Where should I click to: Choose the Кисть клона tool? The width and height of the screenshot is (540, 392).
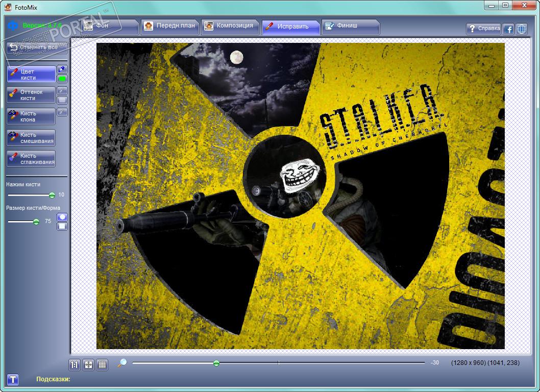31,116
